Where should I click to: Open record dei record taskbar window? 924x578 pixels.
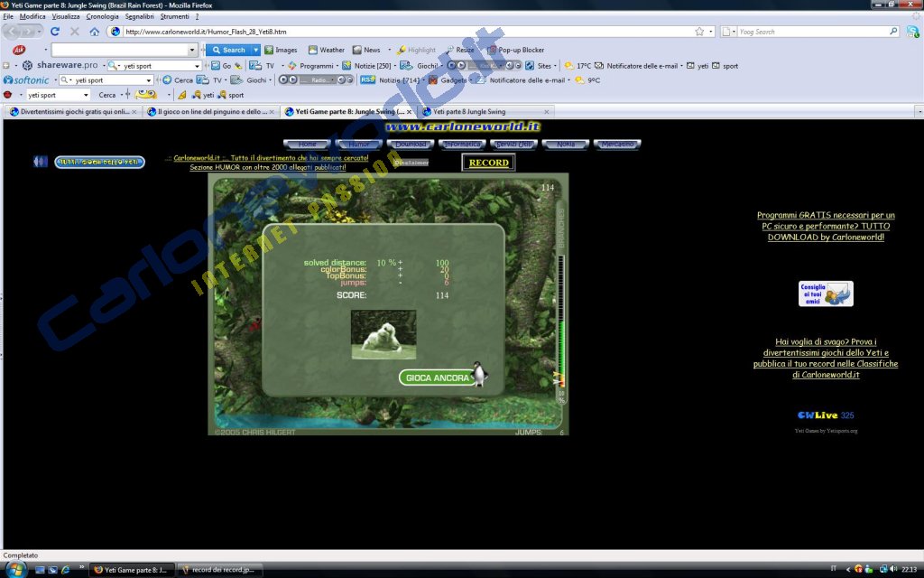pyautogui.click(x=218, y=570)
